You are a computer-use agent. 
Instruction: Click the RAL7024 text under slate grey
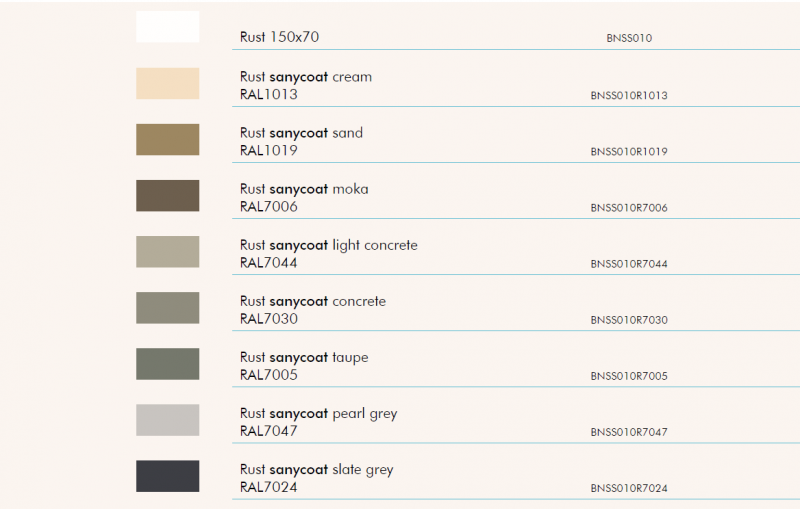[268, 487]
